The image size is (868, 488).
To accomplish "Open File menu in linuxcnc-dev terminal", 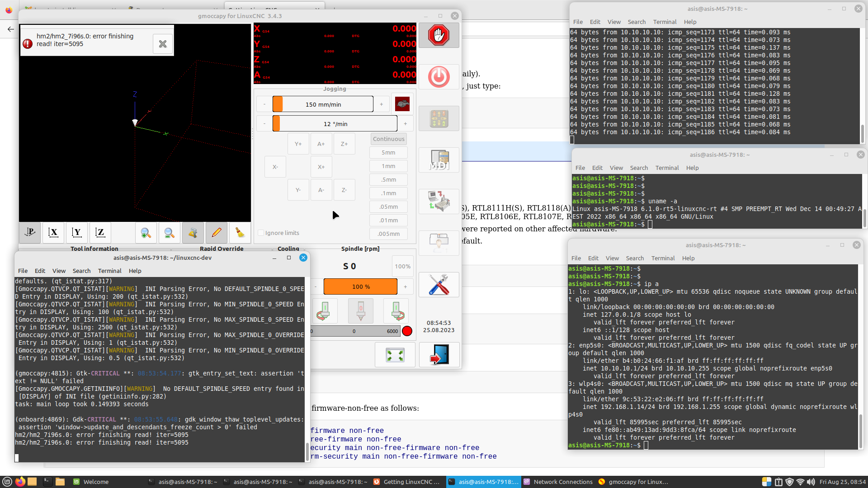I will [23, 271].
